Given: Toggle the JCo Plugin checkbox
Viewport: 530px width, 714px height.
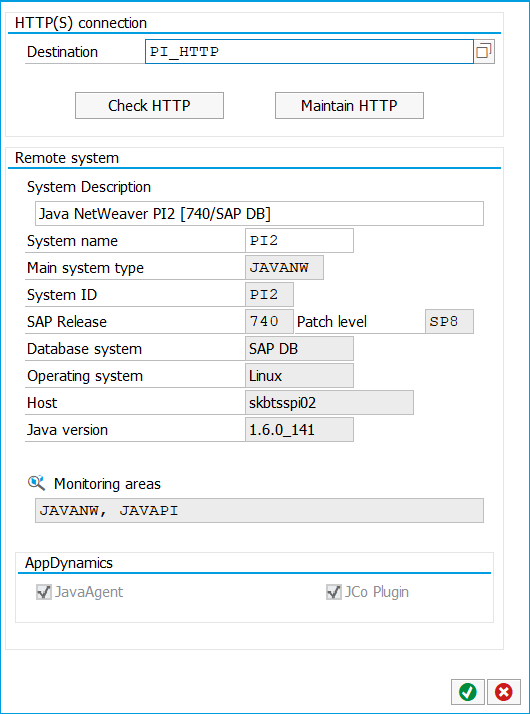Looking at the screenshot, I should (x=334, y=592).
